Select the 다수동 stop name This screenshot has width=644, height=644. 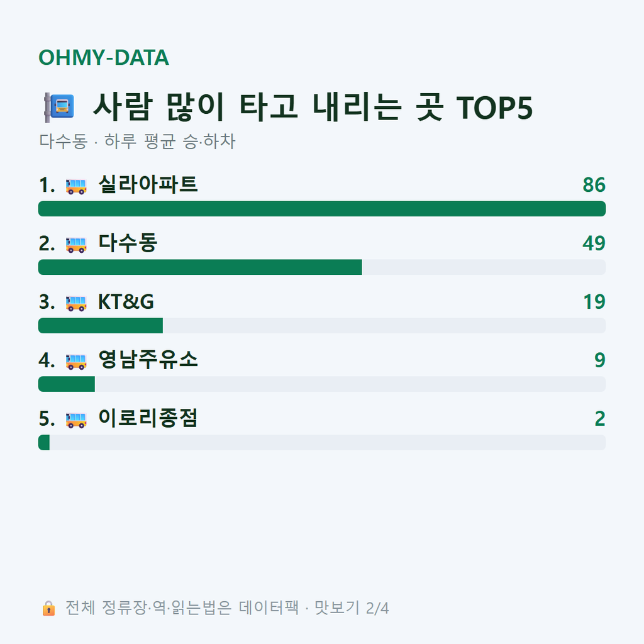click(128, 243)
